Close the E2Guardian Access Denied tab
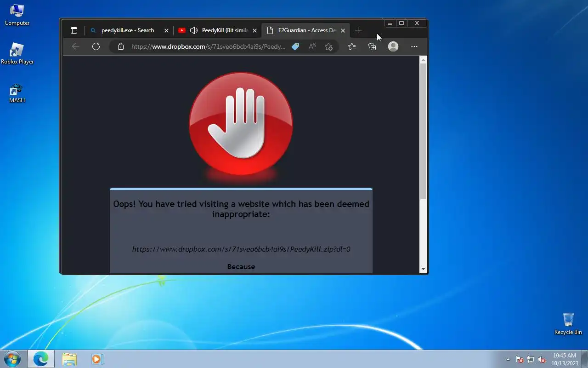The width and height of the screenshot is (588, 368). [x=343, y=30]
